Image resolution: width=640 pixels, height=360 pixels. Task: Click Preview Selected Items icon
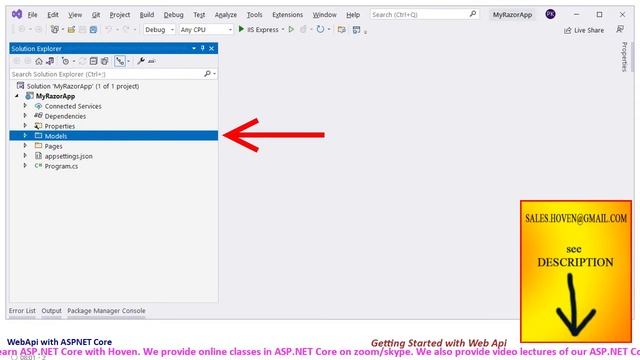152,61
